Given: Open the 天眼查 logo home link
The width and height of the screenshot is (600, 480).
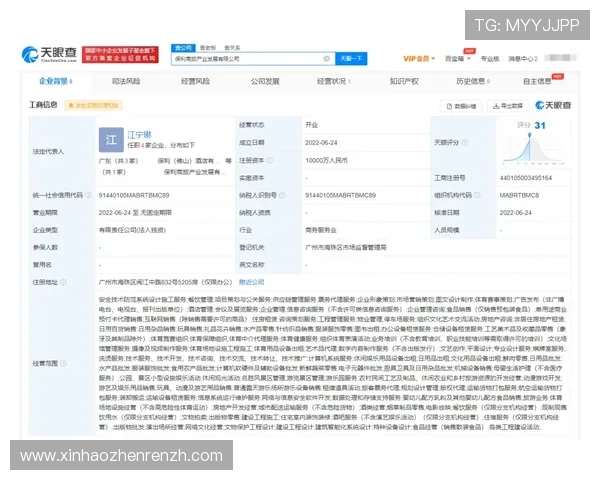Looking at the screenshot, I should point(49,55).
